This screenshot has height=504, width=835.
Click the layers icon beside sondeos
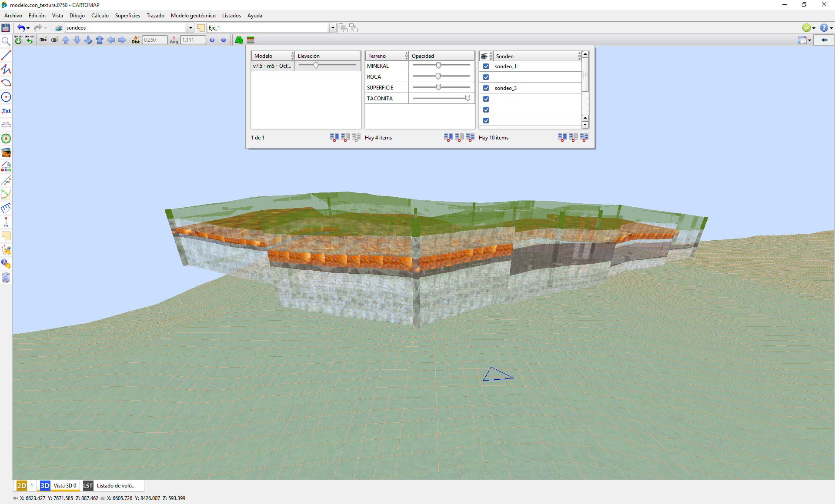pos(58,28)
